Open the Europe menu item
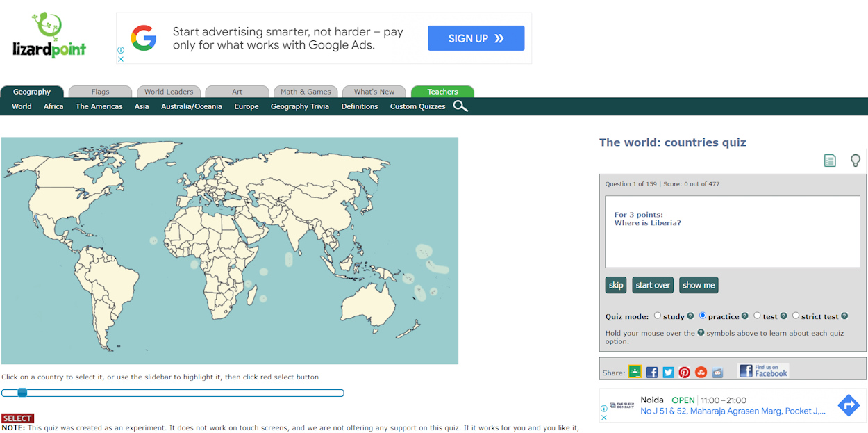Screen dimensions: 868x433 point(247,106)
